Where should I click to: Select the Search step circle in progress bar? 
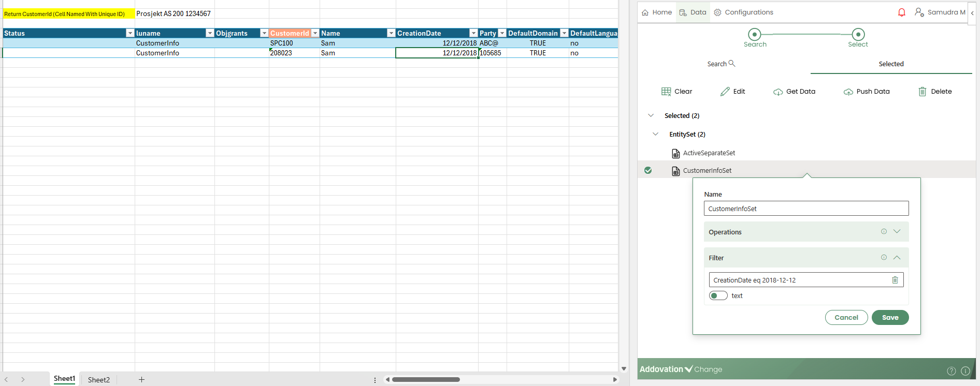click(755, 35)
